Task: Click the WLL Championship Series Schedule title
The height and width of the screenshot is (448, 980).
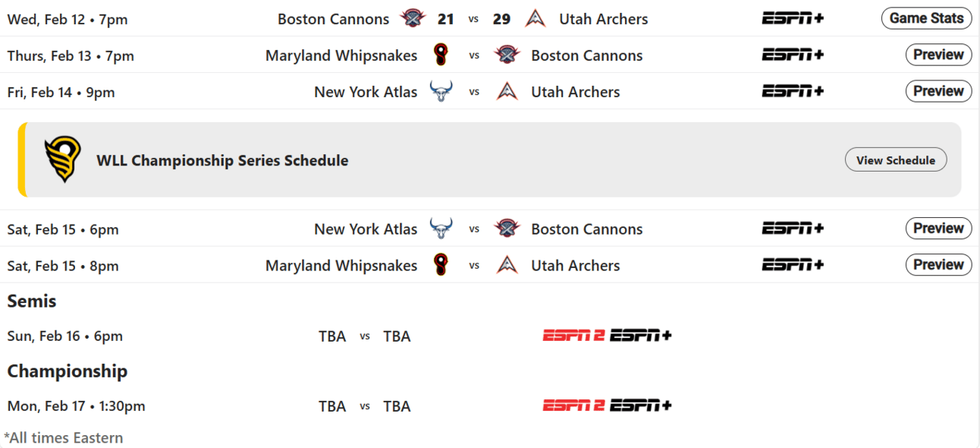Action: point(222,160)
